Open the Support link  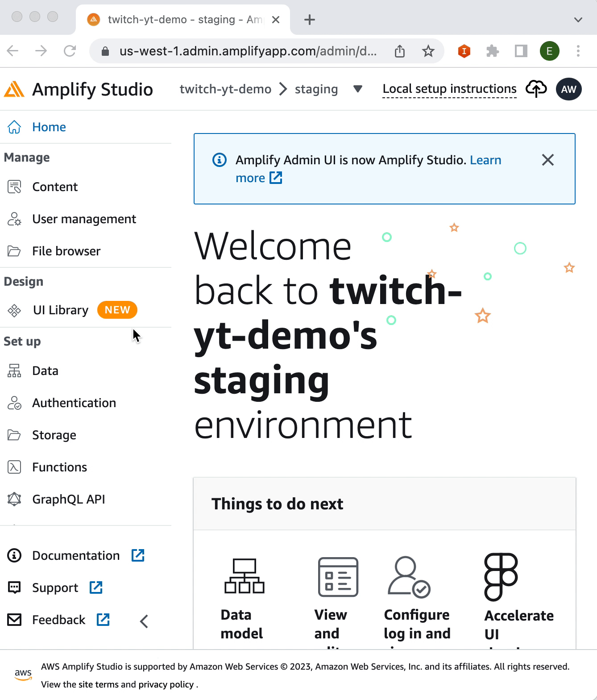[x=55, y=588]
